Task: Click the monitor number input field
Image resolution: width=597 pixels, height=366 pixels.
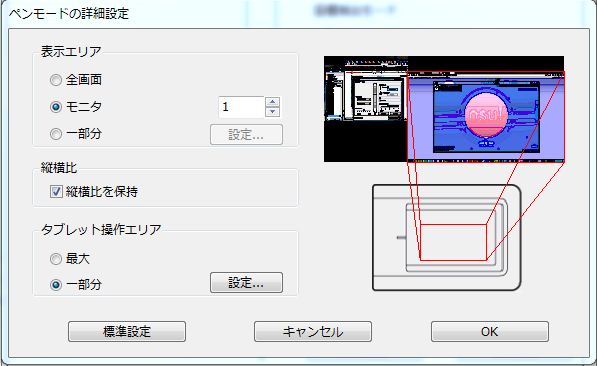Action: 241,107
